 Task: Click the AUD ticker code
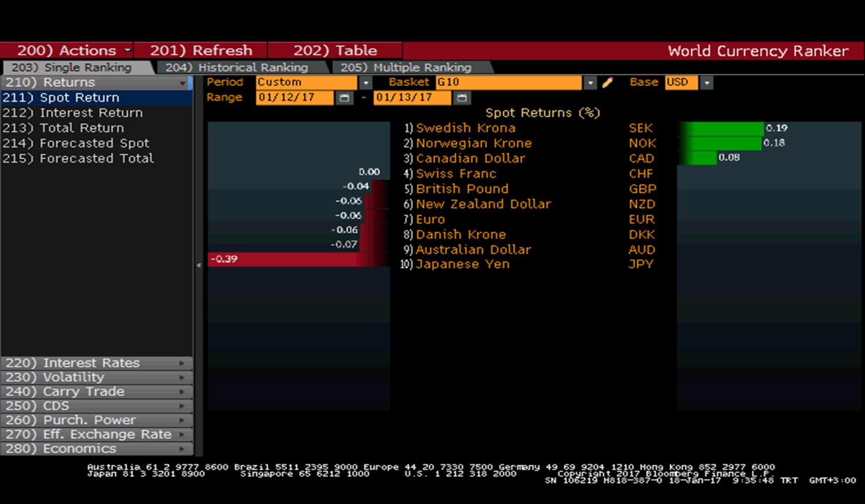pyautogui.click(x=642, y=249)
